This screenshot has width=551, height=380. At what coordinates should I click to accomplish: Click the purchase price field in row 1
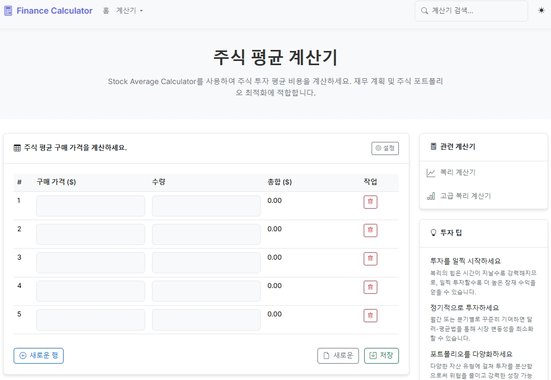[90, 206]
